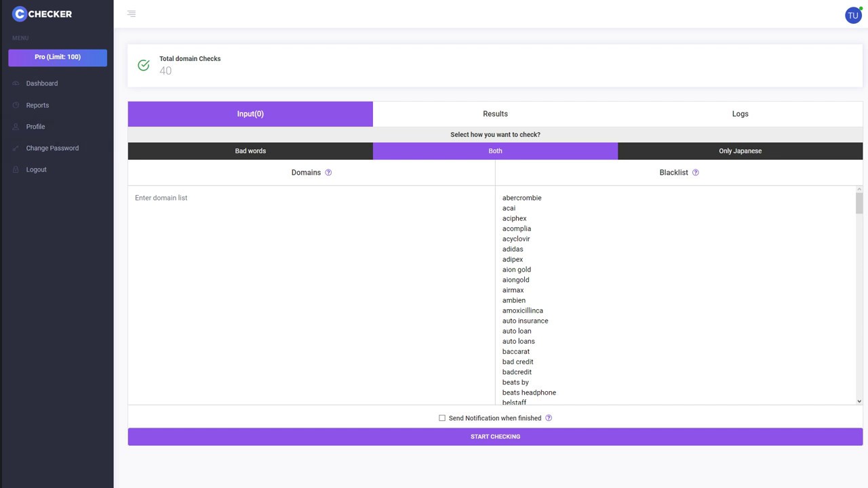Open the Logs tab
The image size is (868, 488).
740,114
